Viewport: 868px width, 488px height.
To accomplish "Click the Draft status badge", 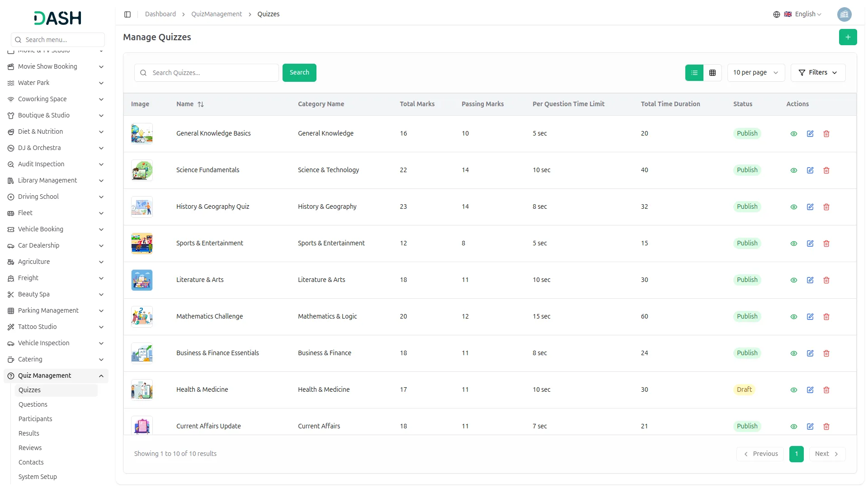I will click(744, 389).
